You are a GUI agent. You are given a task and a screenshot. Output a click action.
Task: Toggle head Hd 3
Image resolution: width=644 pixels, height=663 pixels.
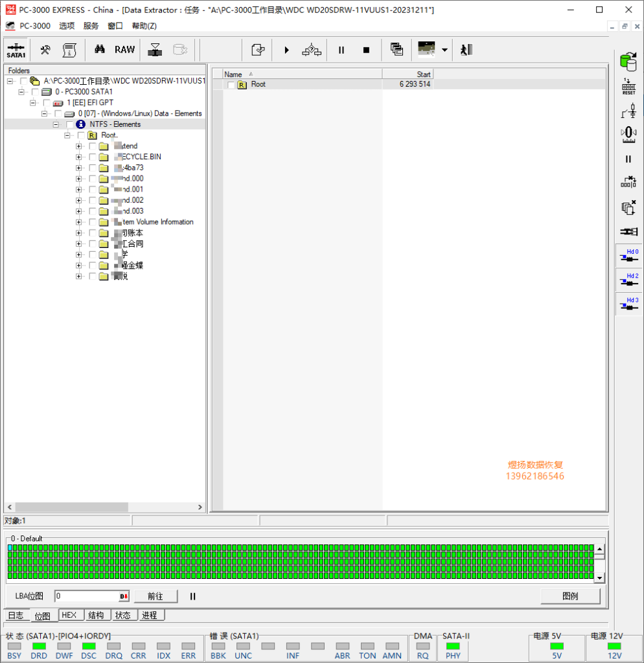point(628,304)
